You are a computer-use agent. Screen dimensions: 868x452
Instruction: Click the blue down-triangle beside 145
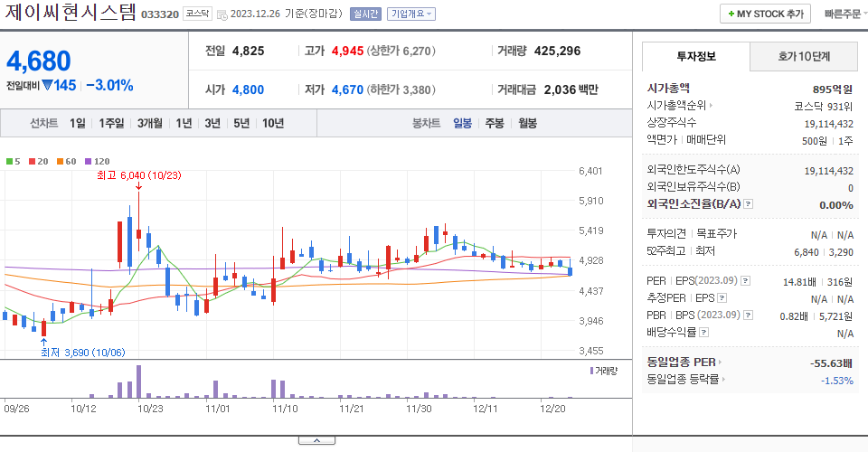tap(47, 85)
